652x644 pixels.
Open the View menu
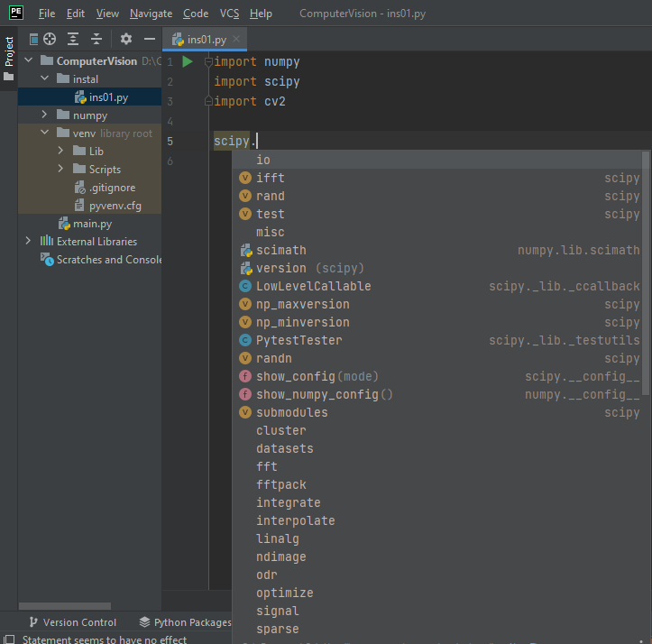pos(107,14)
